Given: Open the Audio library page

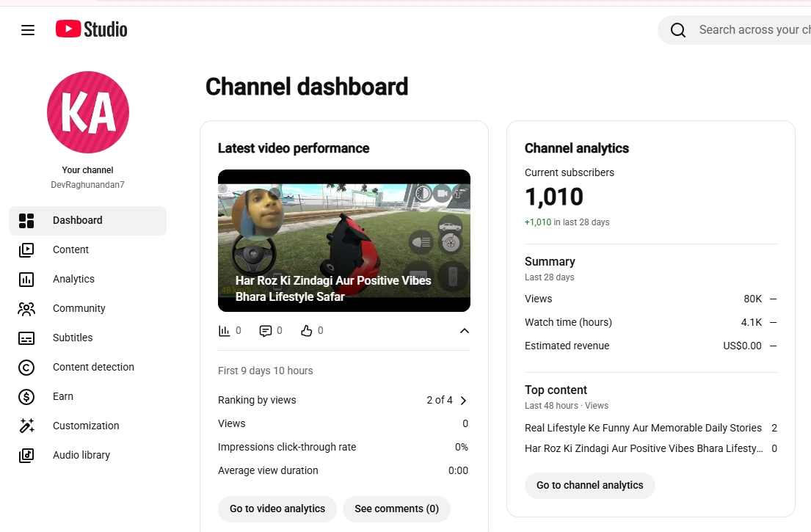Looking at the screenshot, I should (x=88, y=455).
